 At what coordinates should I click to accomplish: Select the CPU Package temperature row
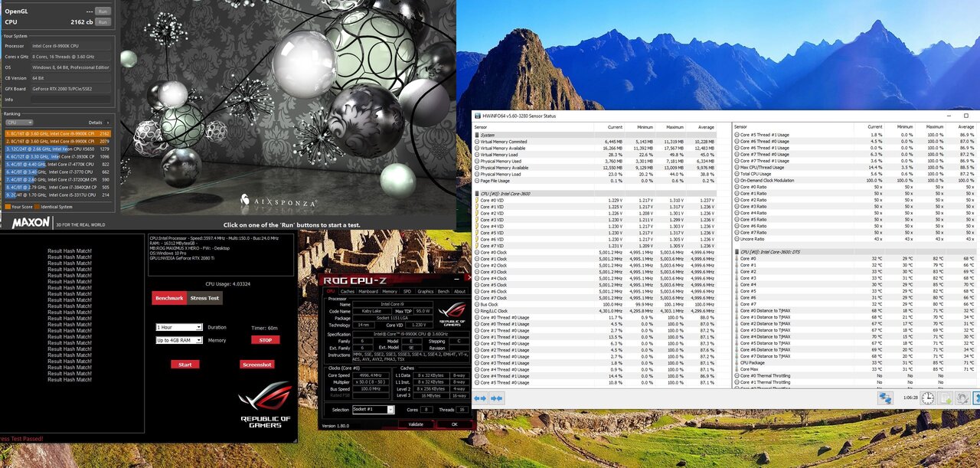(854, 362)
